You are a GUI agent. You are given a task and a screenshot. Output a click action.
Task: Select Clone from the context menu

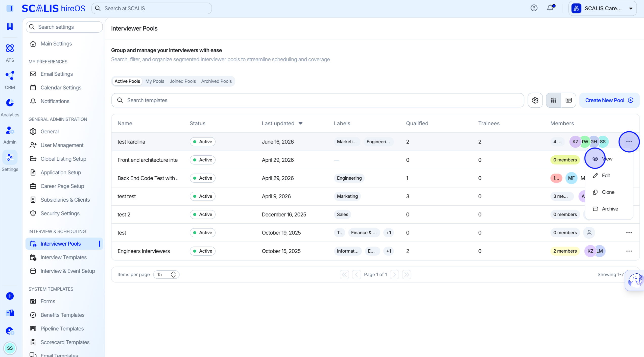[609, 192]
